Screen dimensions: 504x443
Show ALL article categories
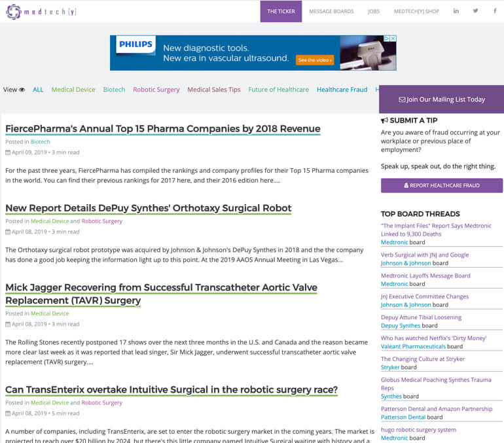[38, 90]
